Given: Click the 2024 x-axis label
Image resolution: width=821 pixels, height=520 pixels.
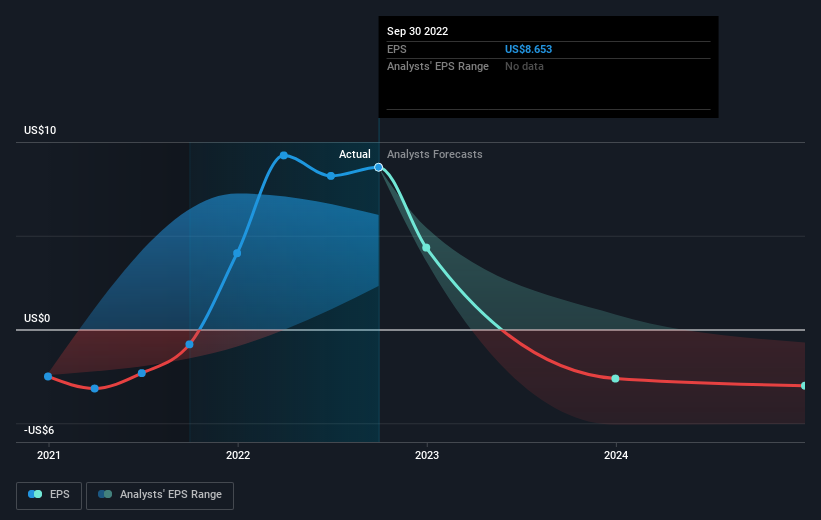Looking at the screenshot, I should [x=616, y=456].
